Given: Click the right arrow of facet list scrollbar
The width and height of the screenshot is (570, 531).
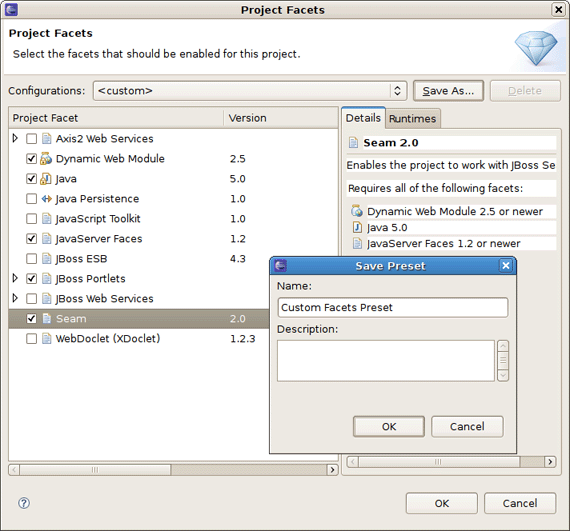Looking at the screenshot, I should pyautogui.click(x=332, y=470).
